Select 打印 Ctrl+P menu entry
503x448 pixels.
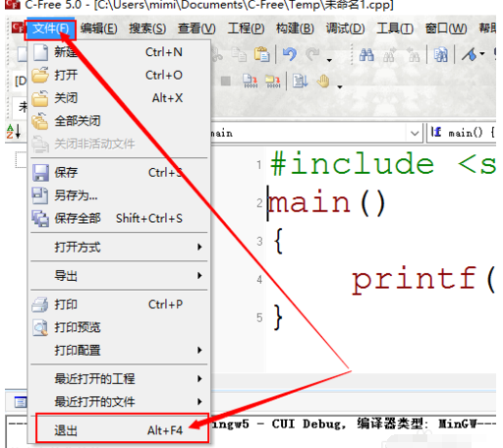[119, 305]
